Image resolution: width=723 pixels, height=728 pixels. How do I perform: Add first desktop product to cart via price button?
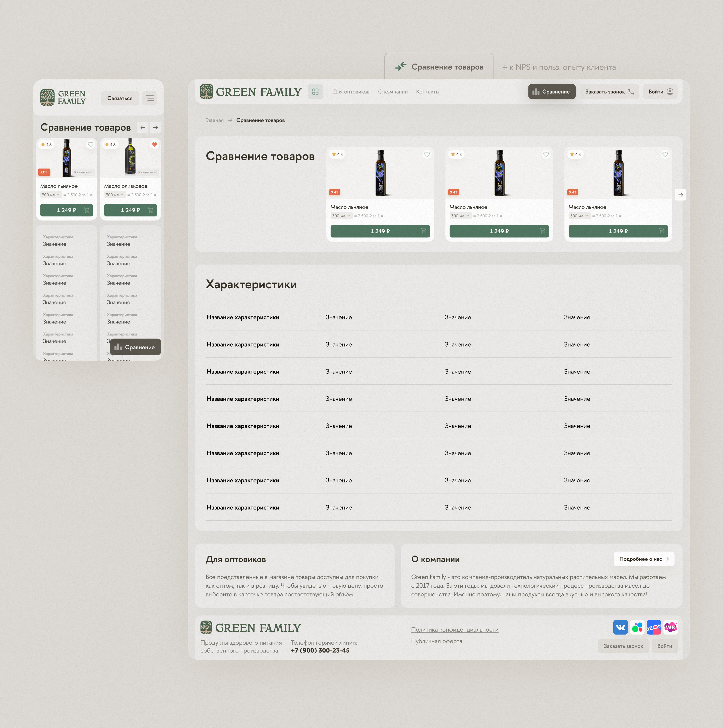coord(380,231)
